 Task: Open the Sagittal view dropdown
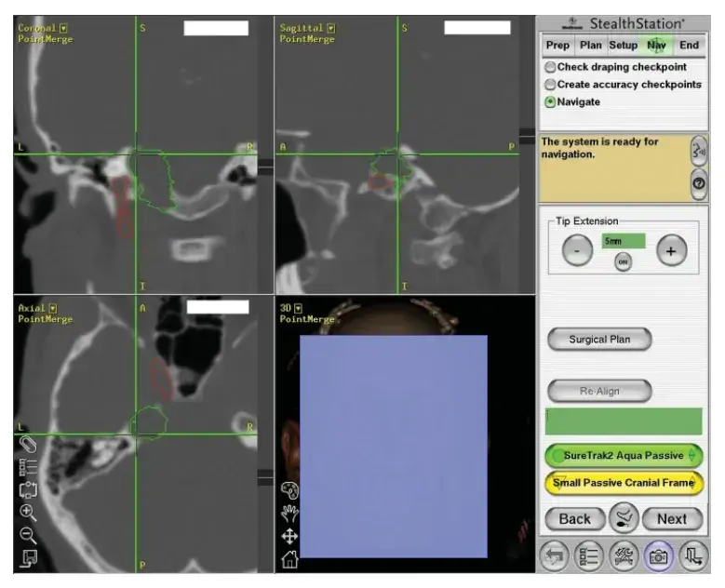330,28
